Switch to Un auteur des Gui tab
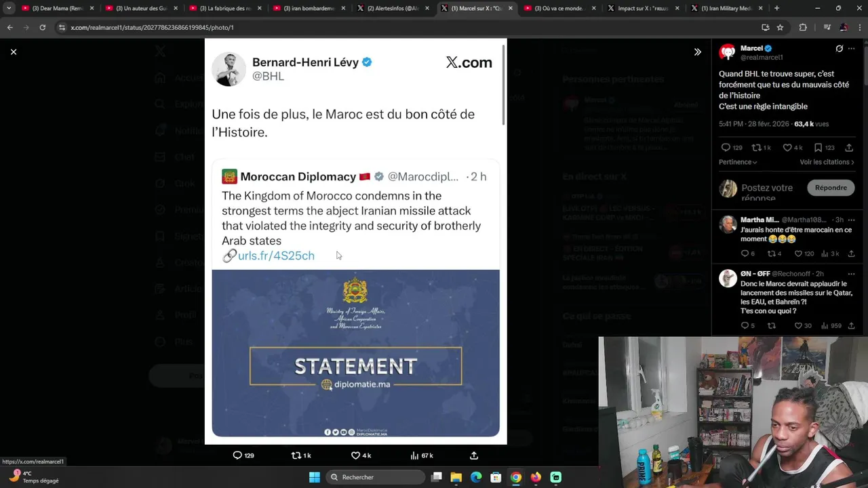The image size is (868, 488). 140,8
